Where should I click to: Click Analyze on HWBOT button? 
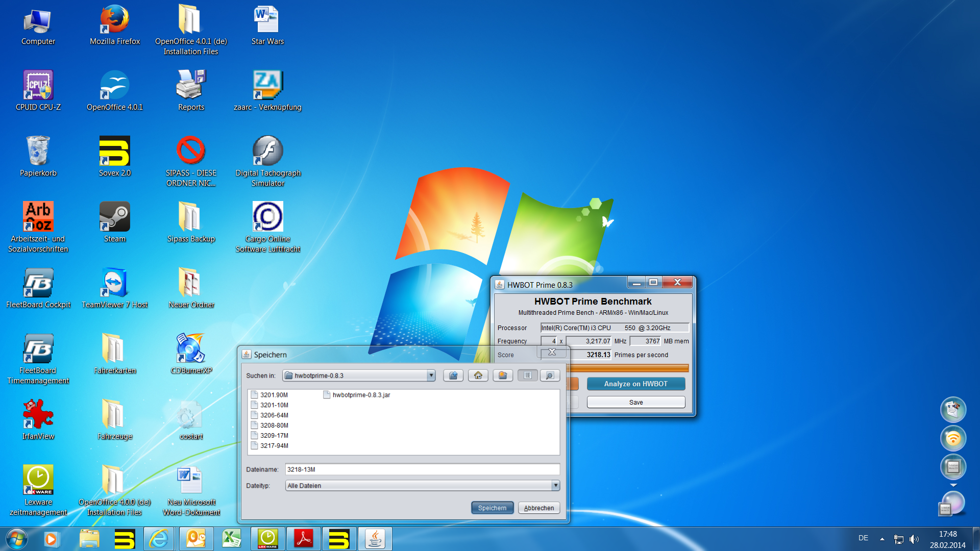coord(635,384)
